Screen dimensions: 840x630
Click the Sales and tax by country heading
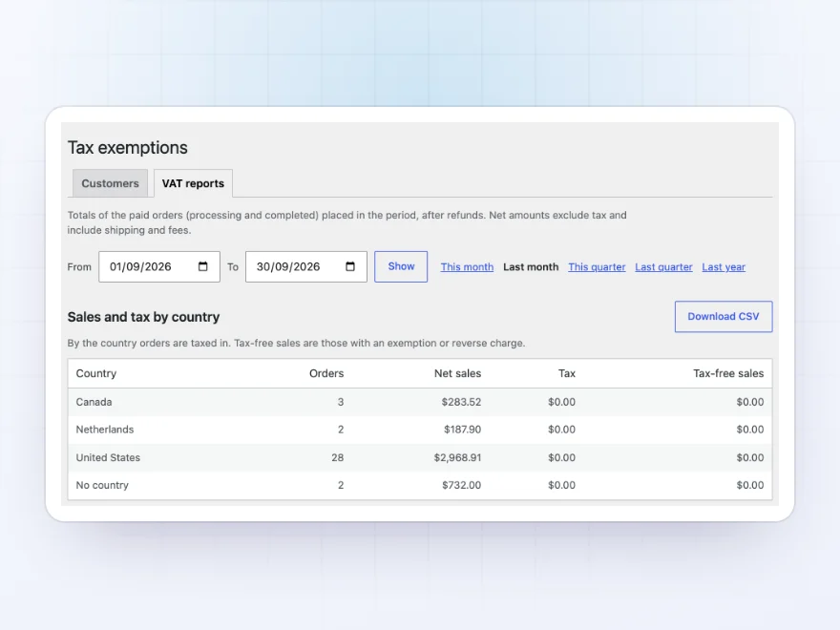coord(143,317)
